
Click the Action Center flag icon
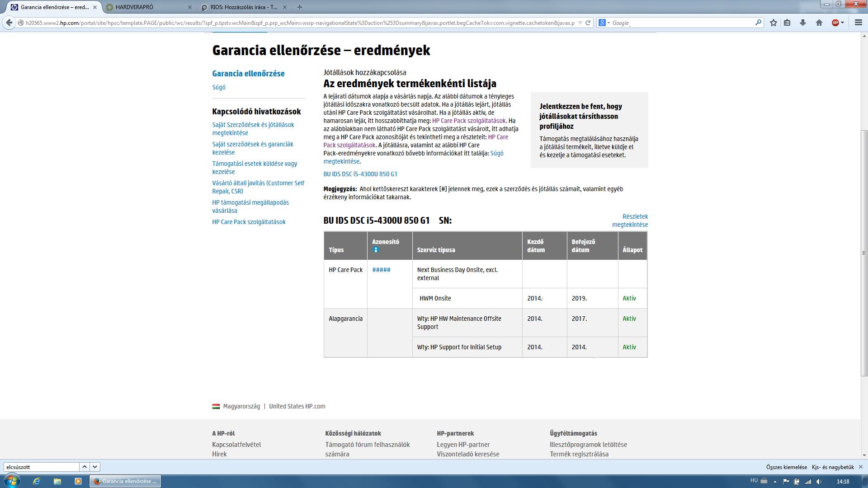point(786,482)
